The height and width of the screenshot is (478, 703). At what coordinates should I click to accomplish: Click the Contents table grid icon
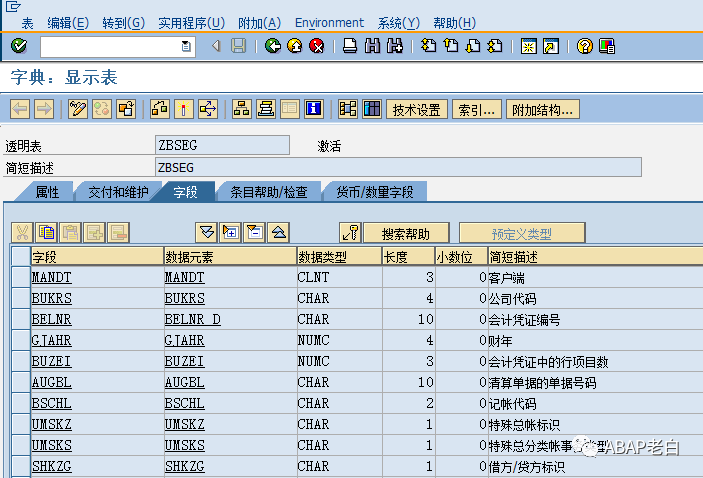[x=372, y=109]
